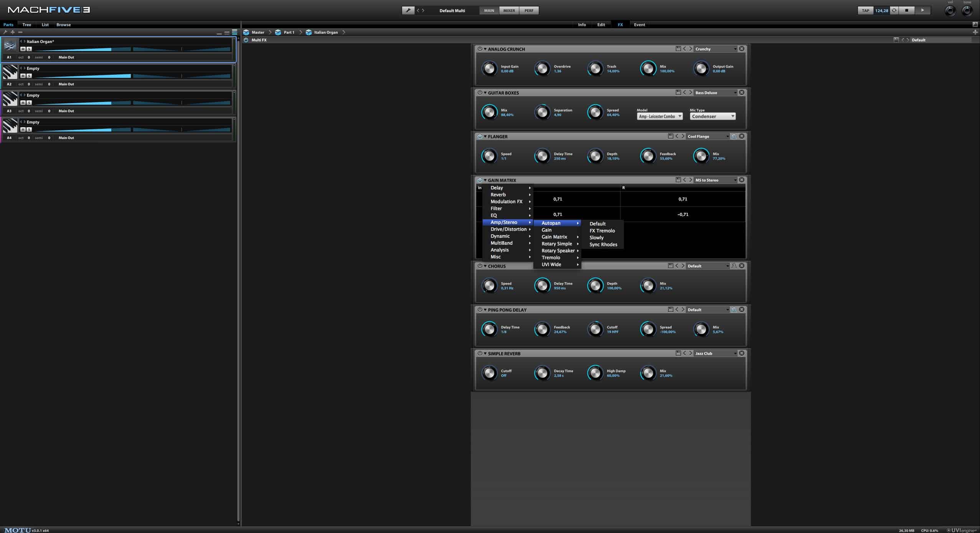Toggle Flanger tempo sync metronome icon
This screenshot has height=533, width=980.
pos(734,136)
